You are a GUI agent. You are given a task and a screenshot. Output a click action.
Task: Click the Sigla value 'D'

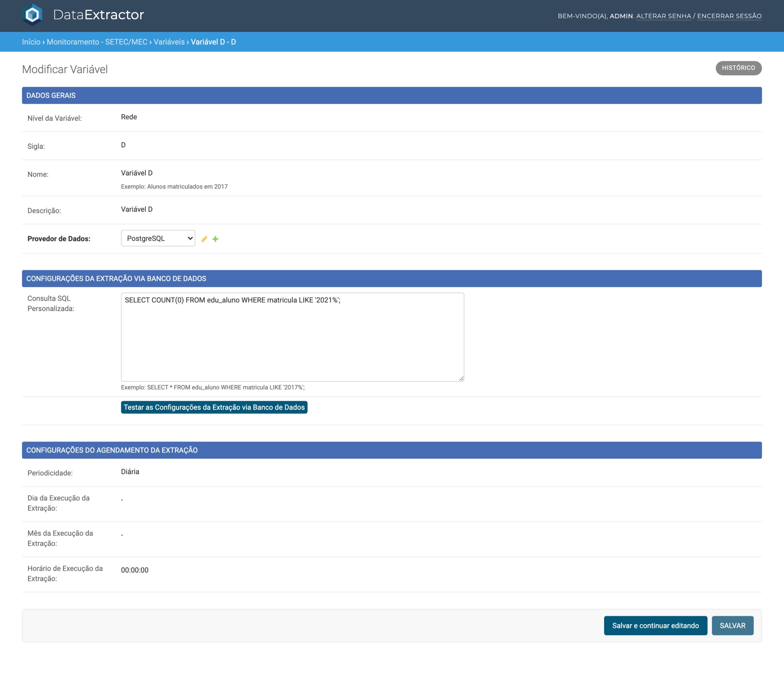point(123,145)
